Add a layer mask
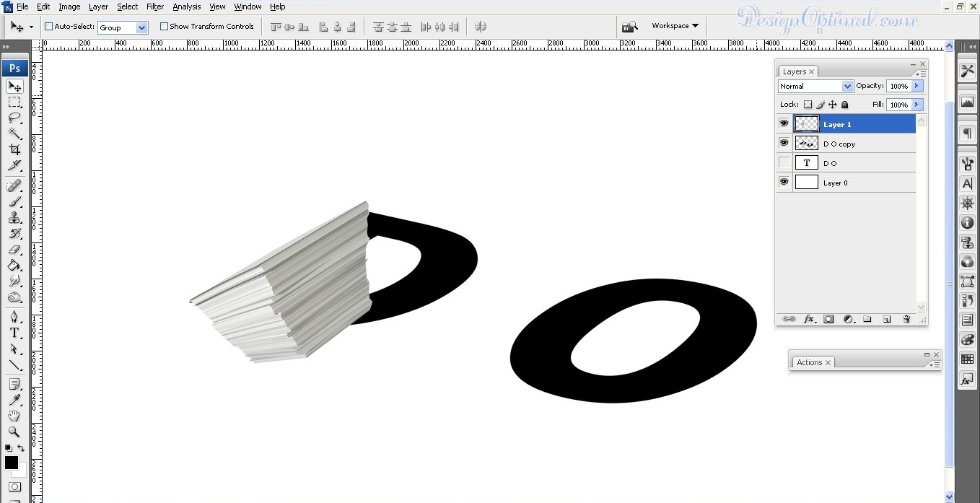This screenshot has width=980, height=503. [828, 319]
